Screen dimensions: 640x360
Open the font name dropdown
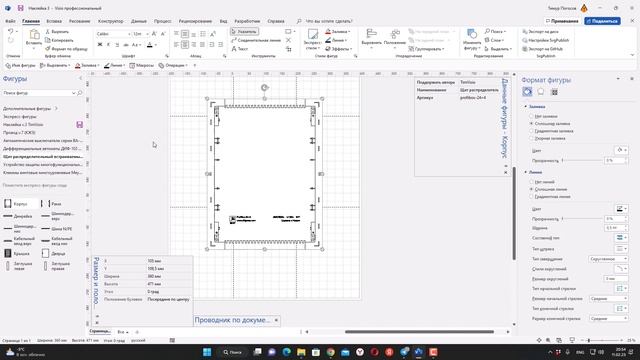pos(129,34)
